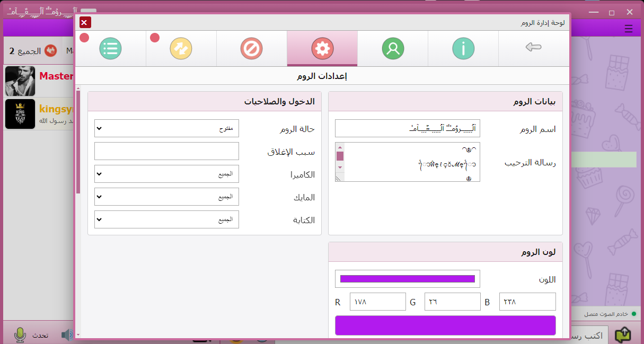644x344 pixels.
Task: Click the red notification dot on the swap arrows tab
Action: coord(155,38)
